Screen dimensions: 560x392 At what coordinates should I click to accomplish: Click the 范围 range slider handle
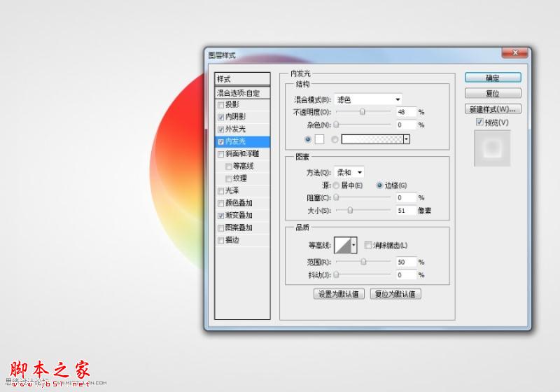[363, 262]
